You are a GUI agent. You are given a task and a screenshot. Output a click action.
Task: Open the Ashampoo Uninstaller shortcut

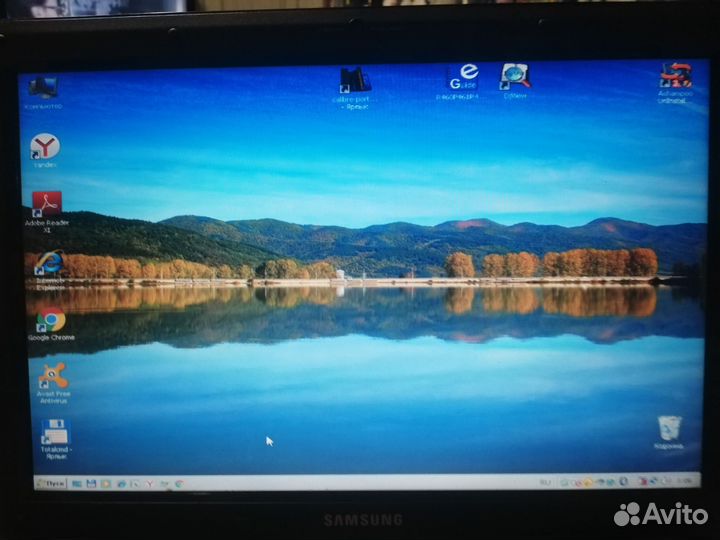tap(675, 83)
